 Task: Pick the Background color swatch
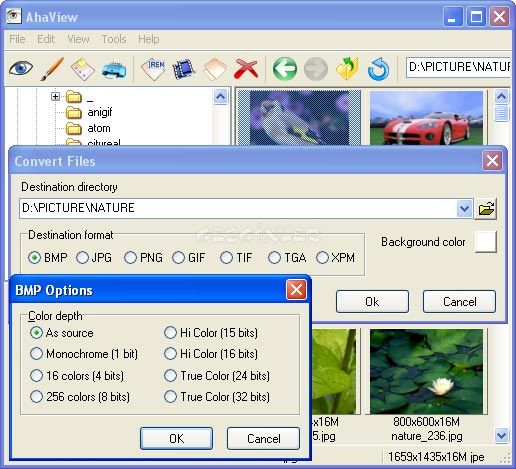click(486, 242)
